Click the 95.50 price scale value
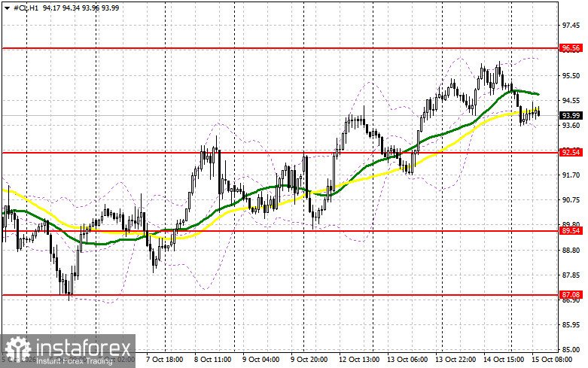This screenshot has height=368, width=588. click(571, 76)
